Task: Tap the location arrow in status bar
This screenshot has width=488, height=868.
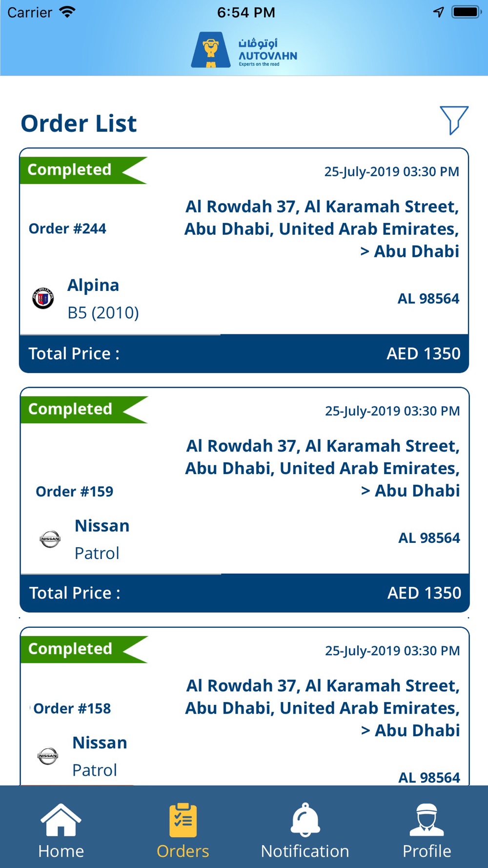Action: coord(439,12)
